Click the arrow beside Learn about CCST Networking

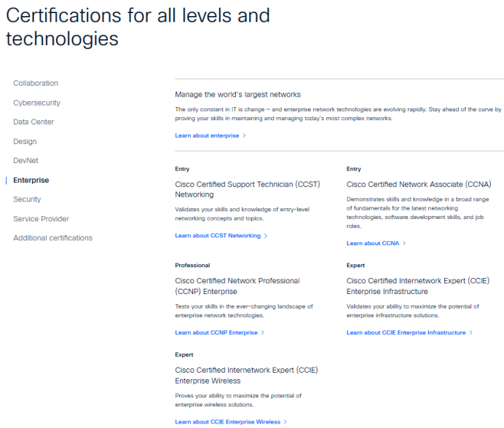pyautogui.click(x=266, y=236)
